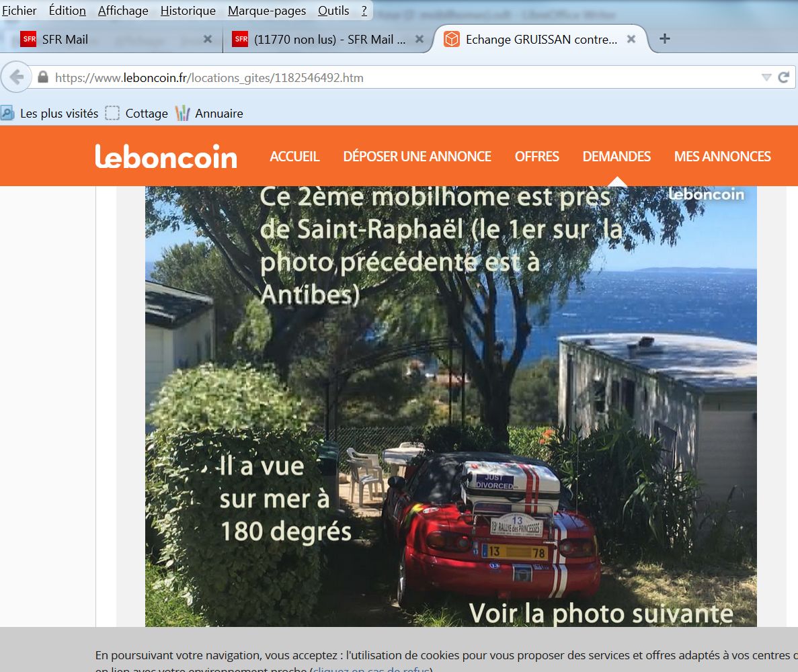Close the unread SFR Mail tab
The height and width of the screenshot is (672, 798).
[420, 39]
